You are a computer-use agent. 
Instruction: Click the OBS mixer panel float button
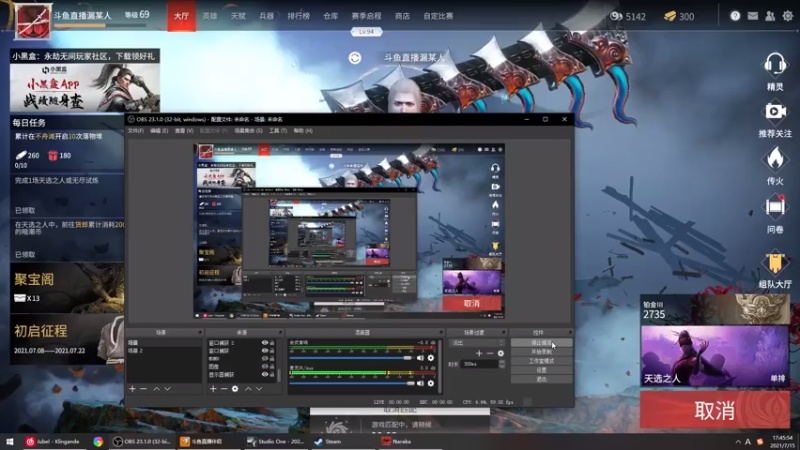441,332
